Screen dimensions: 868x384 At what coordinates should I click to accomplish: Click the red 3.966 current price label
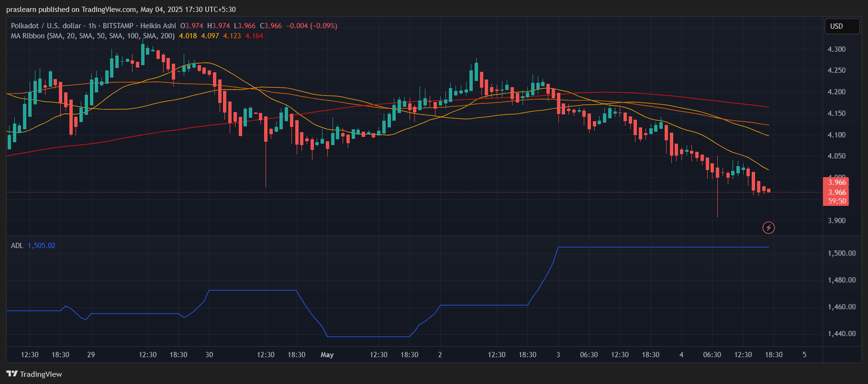tap(837, 182)
